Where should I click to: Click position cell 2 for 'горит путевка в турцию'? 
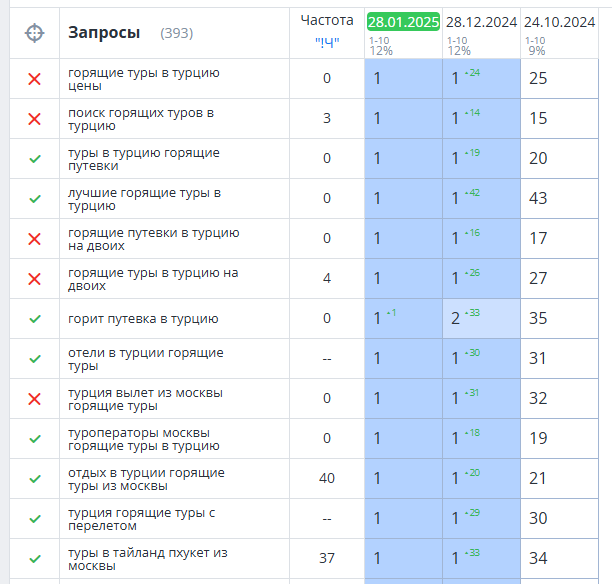click(x=481, y=319)
